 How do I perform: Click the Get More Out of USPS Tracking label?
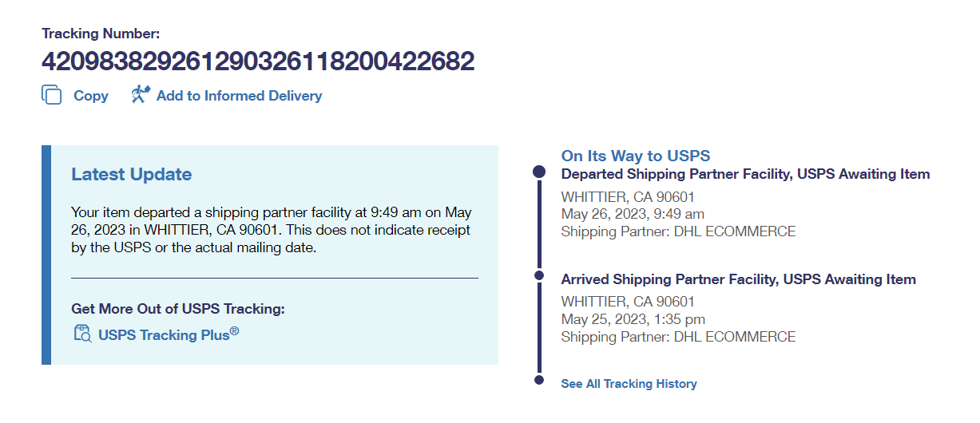click(178, 309)
